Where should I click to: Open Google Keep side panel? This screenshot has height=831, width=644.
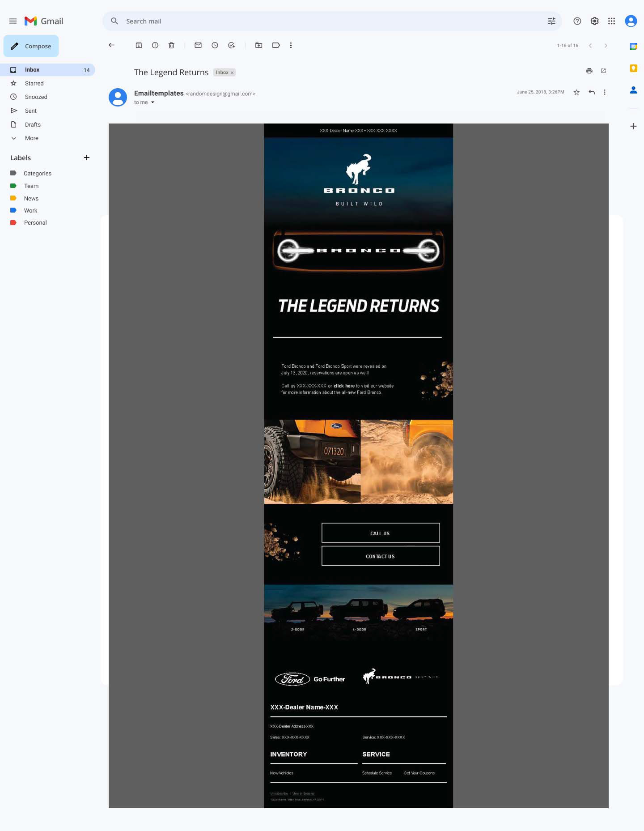pyautogui.click(x=633, y=68)
